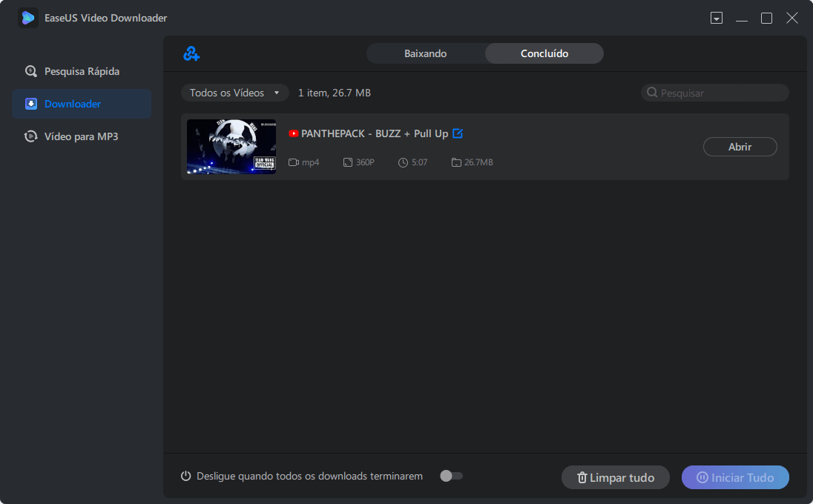This screenshot has height=504, width=813.
Task: Click the EaseUS Video Downloader logo icon
Action: click(28, 18)
